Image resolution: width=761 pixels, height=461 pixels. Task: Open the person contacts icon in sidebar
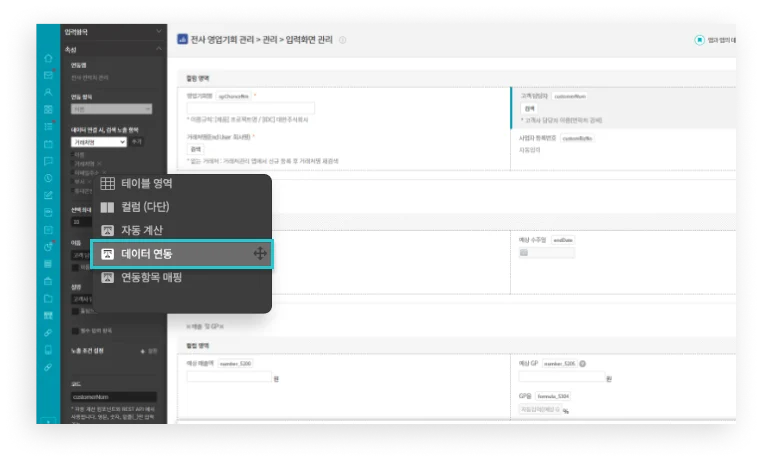(48, 92)
